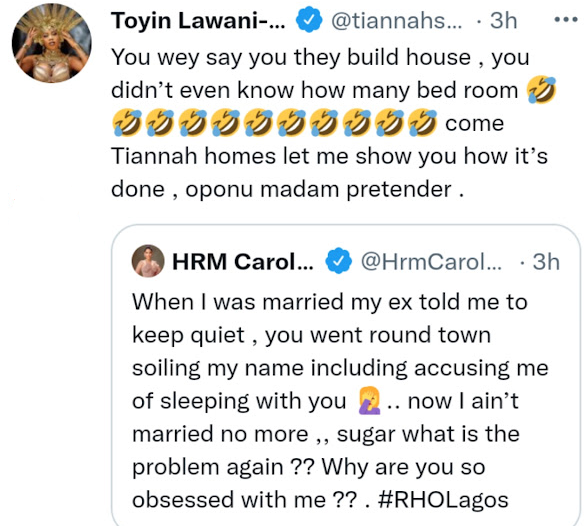Open HRM Carol's small avatar

click(x=148, y=261)
